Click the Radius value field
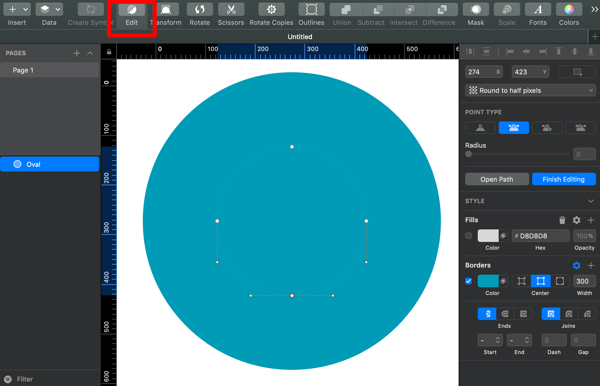The height and width of the screenshot is (386, 600). (584, 154)
